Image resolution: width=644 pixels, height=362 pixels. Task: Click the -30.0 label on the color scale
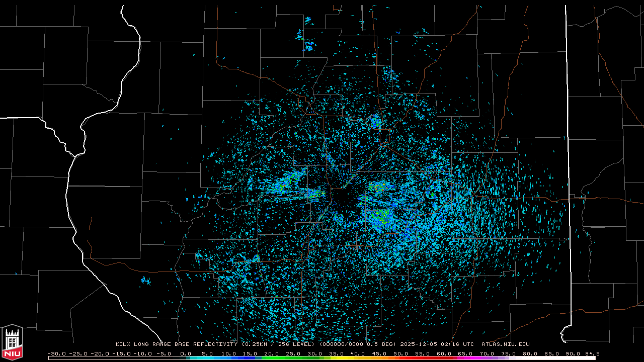pos(56,353)
